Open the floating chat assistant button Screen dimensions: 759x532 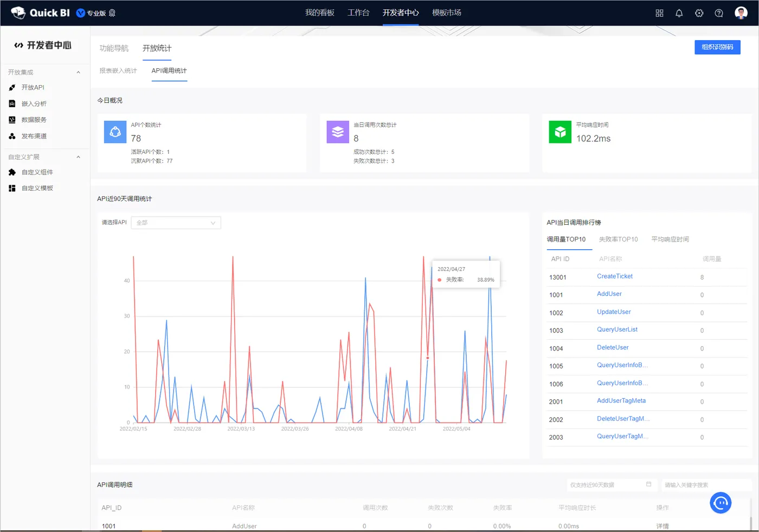tap(721, 503)
